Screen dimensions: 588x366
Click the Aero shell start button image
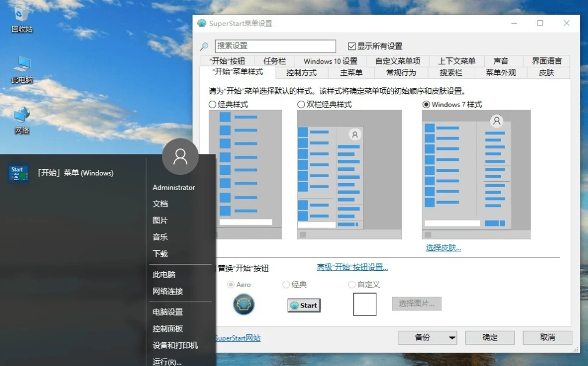(x=244, y=304)
